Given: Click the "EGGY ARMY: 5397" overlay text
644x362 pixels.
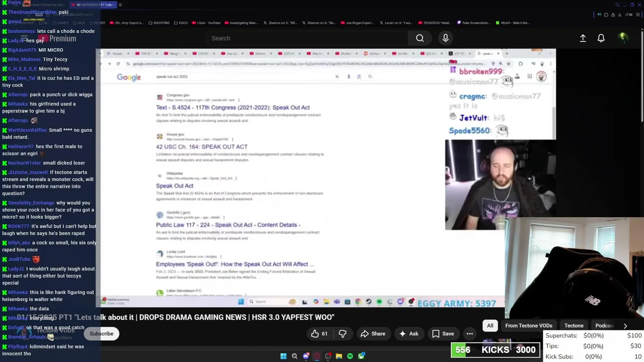Looking at the screenshot, I should coord(457,303).
